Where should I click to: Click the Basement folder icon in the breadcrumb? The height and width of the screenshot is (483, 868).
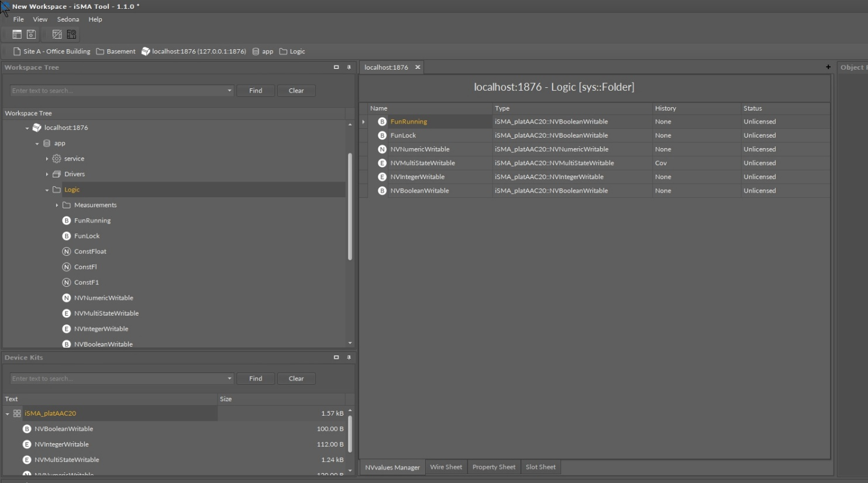[x=101, y=51]
